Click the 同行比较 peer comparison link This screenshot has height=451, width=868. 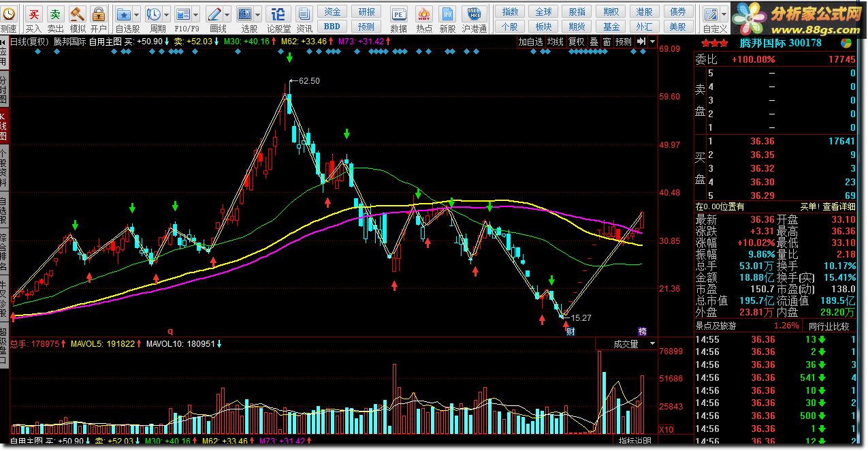(x=829, y=326)
